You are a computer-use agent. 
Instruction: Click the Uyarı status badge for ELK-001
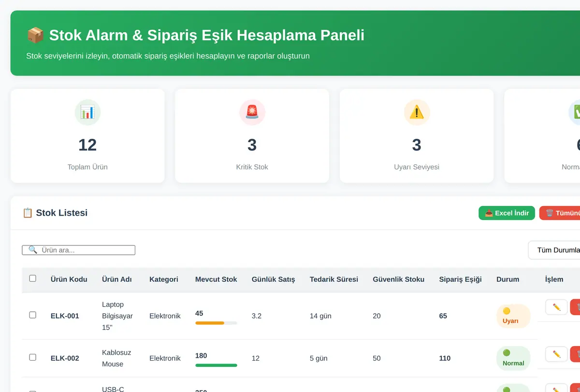coord(513,316)
